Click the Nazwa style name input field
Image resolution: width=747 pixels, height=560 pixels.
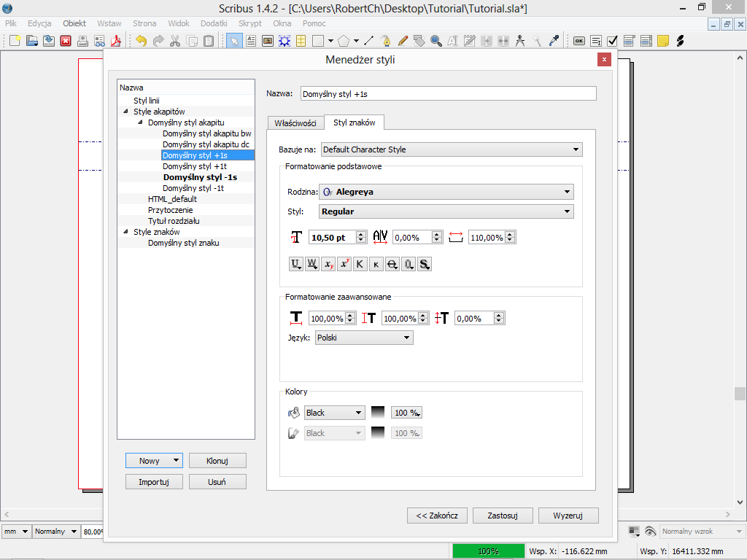pos(448,93)
